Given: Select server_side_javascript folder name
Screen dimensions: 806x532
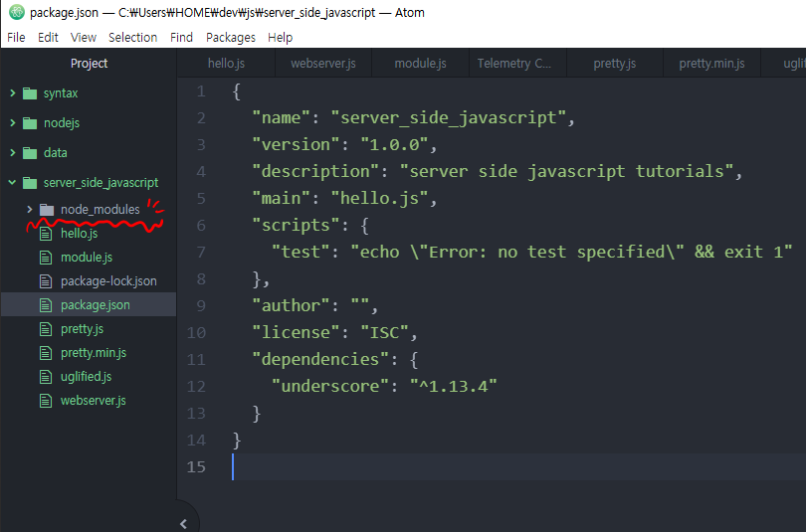Looking at the screenshot, I should point(101,183).
